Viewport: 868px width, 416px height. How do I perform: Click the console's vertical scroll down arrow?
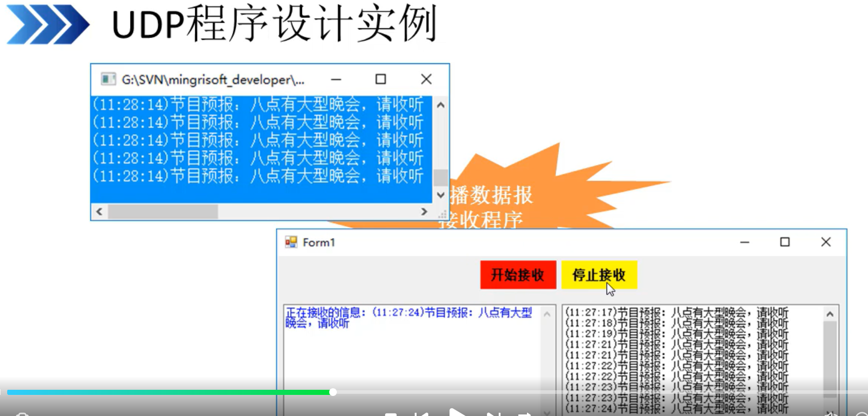pyautogui.click(x=440, y=195)
